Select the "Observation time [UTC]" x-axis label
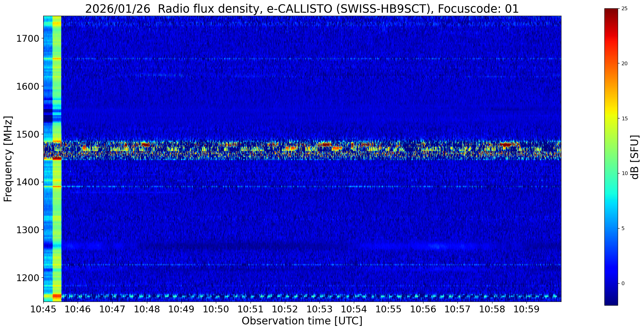Image resolution: width=644 pixels, height=330 pixels. point(302,321)
